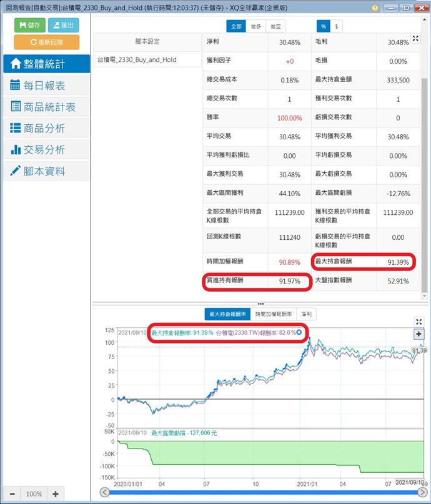Open the 商品分析 product analysis page
The width and height of the screenshot is (431, 504).
point(46,128)
